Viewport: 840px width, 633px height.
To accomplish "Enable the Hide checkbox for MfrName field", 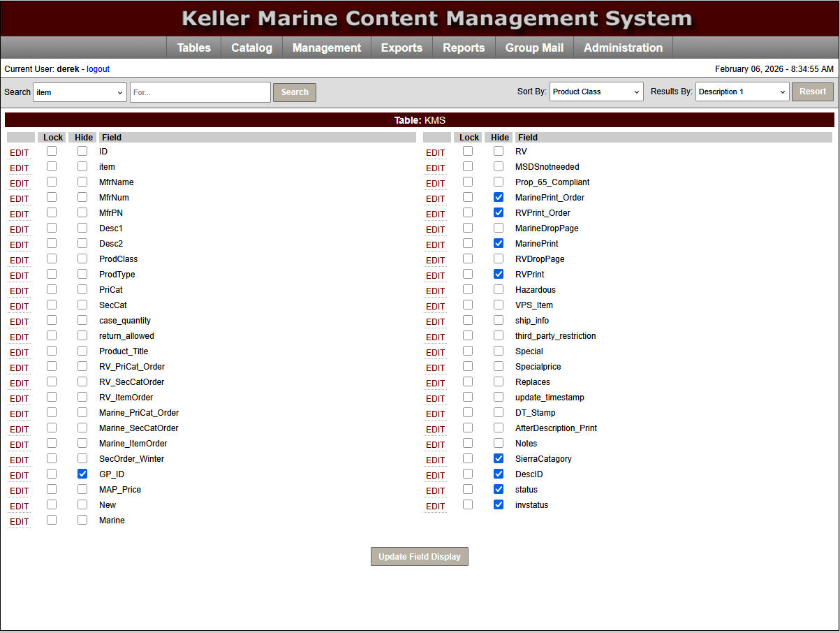I will coord(82,182).
